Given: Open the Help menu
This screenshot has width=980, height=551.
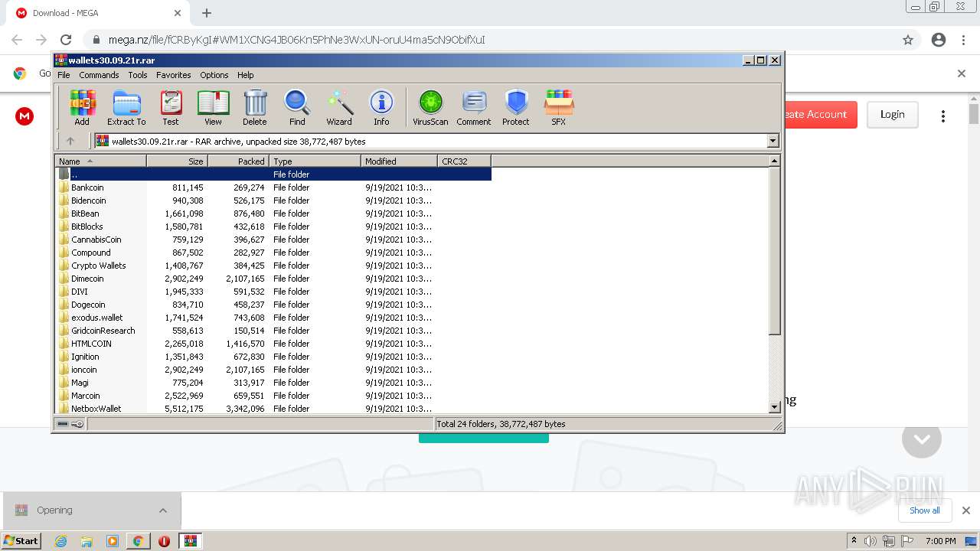Looking at the screenshot, I should [245, 75].
